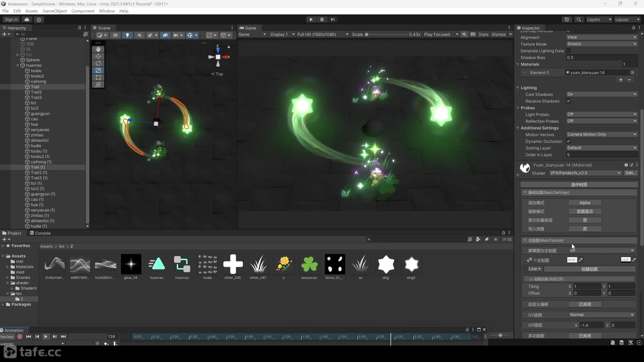The height and width of the screenshot is (362, 644).
Task: Toggle scene lighting bulb icon
Action: (x=127, y=35)
